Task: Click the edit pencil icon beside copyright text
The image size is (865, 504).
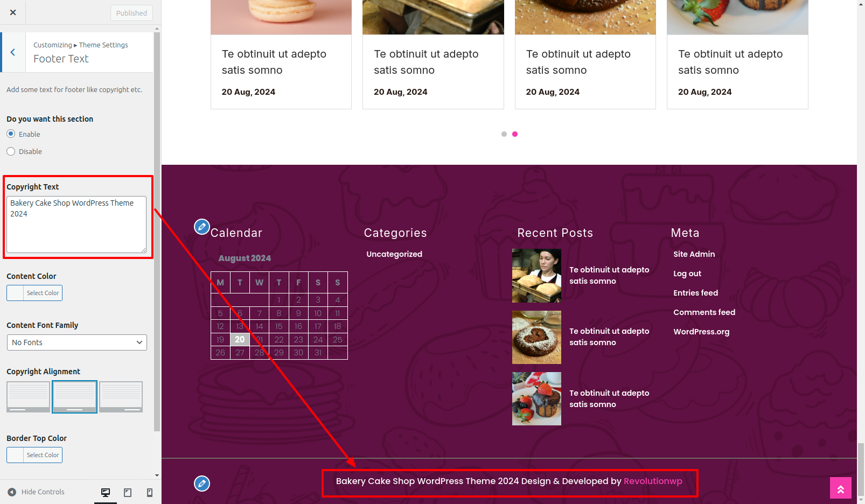Action: (x=202, y=484)
